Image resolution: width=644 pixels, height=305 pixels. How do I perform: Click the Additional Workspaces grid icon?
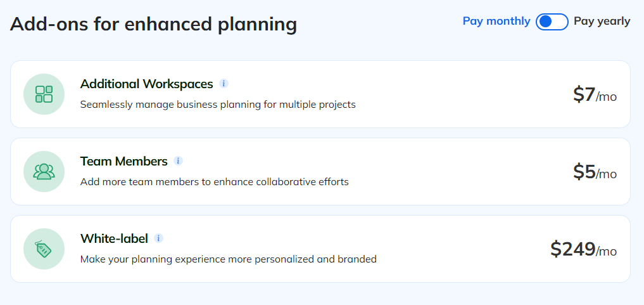coord(44,94)
